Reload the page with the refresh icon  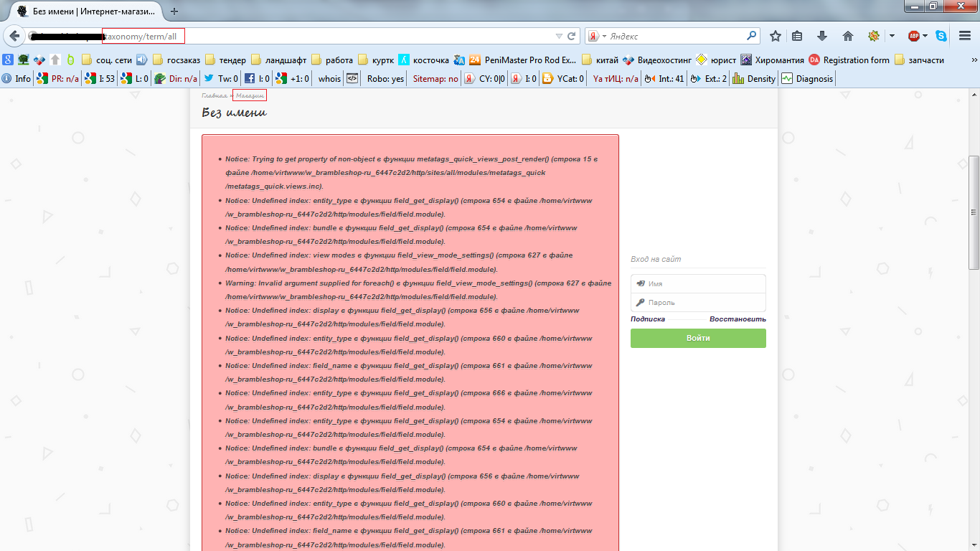coord(572,36)
